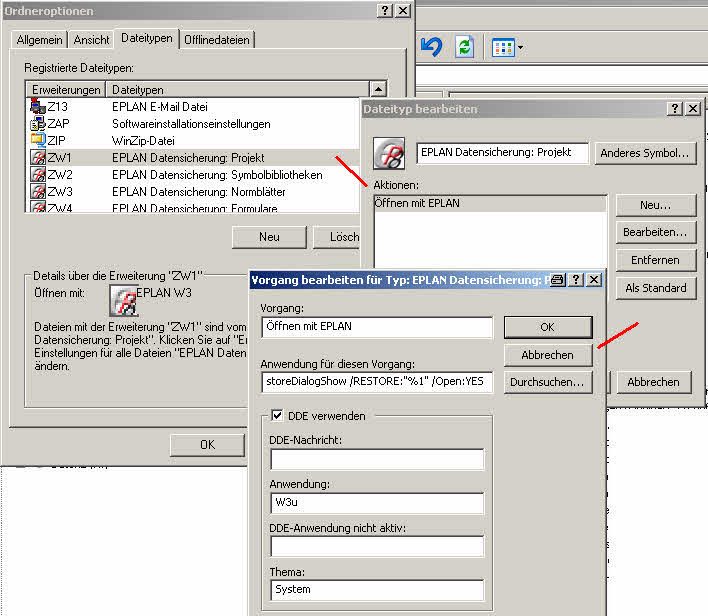Click the file type name field in Dateityp bearbeiten
Screen dimensions: 708x616
click(x=503, y=153)
